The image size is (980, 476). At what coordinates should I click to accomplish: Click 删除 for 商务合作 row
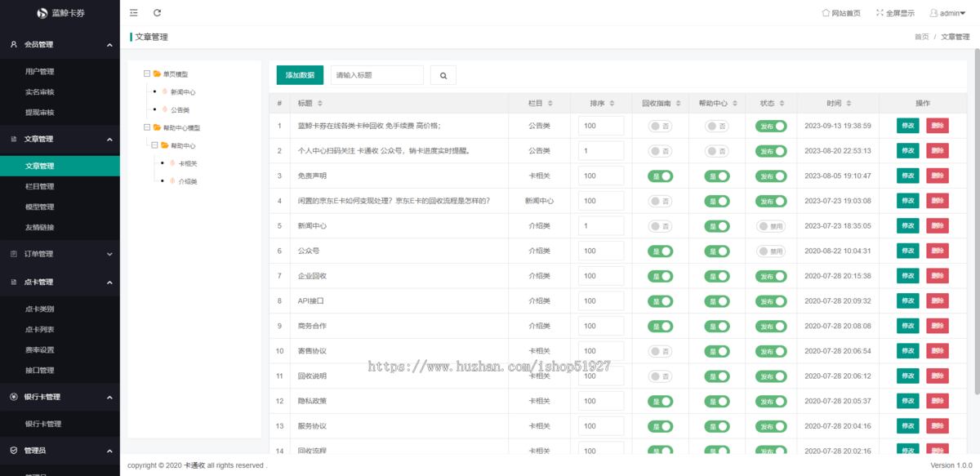click(938, 326)
